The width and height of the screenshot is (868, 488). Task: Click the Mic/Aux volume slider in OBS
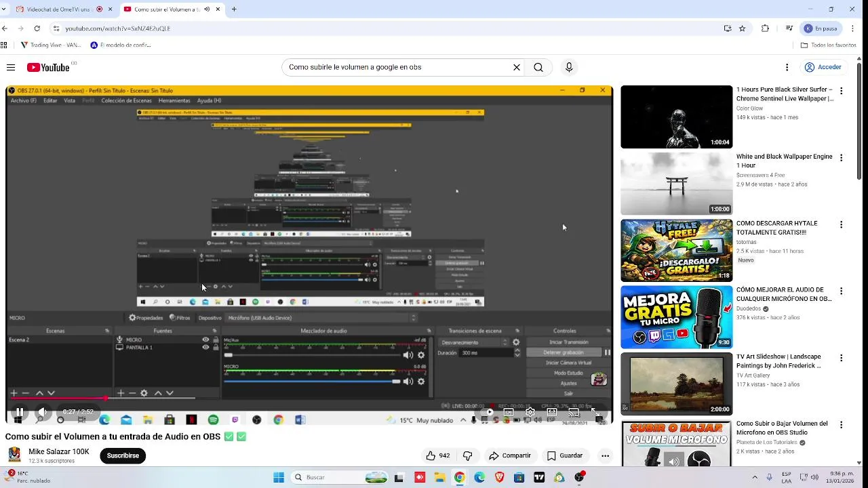point(312,355)
